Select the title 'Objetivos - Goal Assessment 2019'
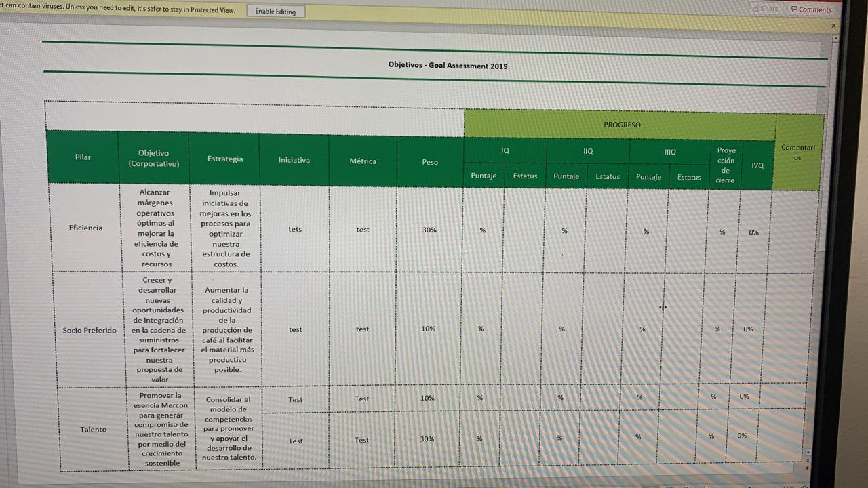 tap(448, 66)
